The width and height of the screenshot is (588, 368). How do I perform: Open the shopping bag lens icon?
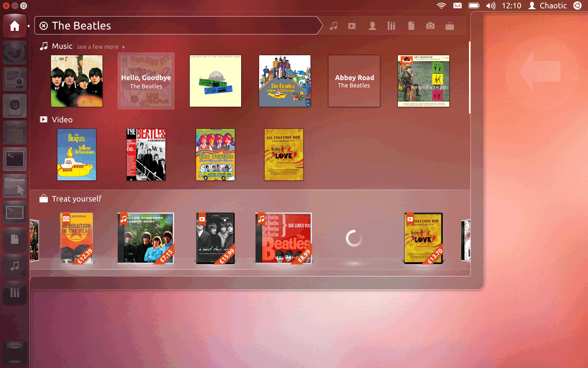[x=450, y=26]
